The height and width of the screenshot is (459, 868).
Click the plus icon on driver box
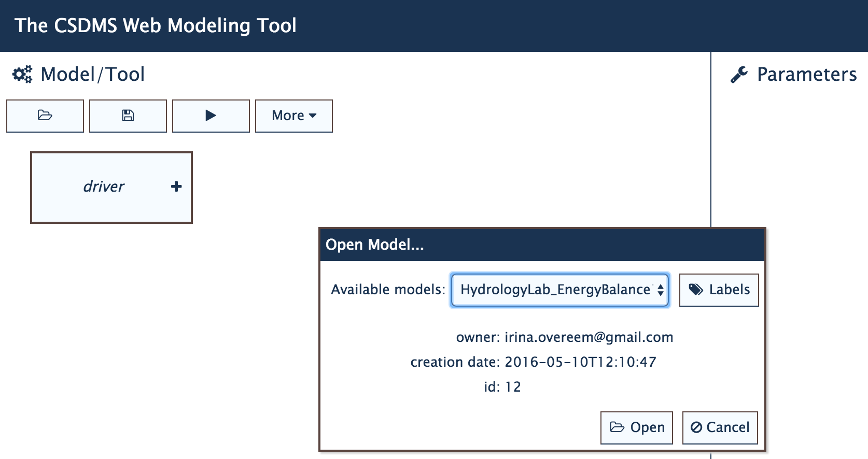point(176,187)
